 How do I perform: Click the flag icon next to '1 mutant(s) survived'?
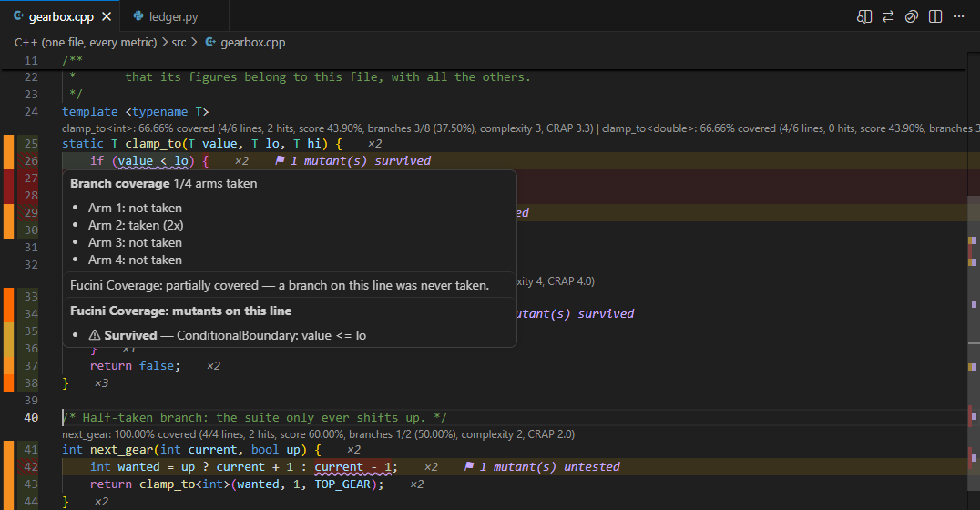(280, 160)
